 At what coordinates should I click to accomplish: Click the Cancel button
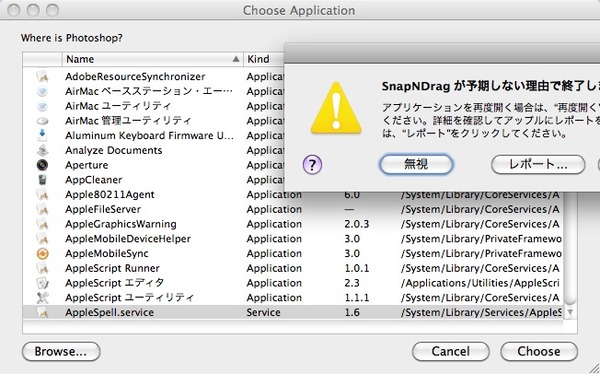[x=451, y=351]
